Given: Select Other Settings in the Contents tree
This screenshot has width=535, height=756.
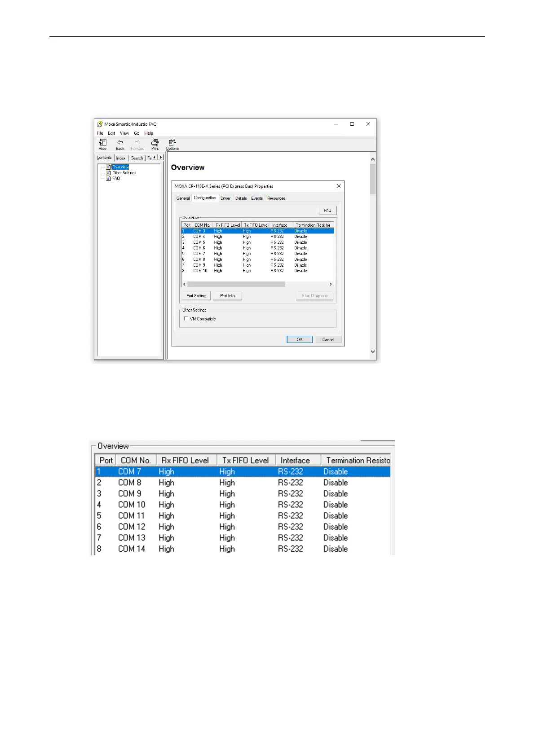Looking at the screenshot, I should 124,173.
